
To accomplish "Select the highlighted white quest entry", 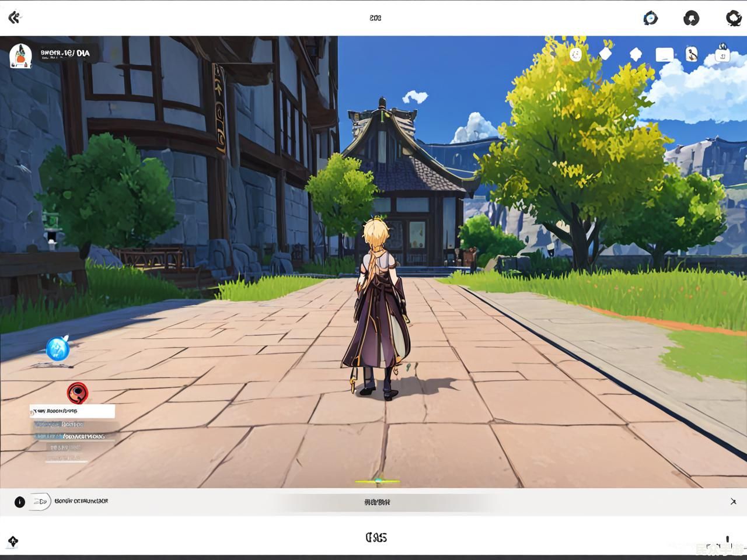I will 72,411.
